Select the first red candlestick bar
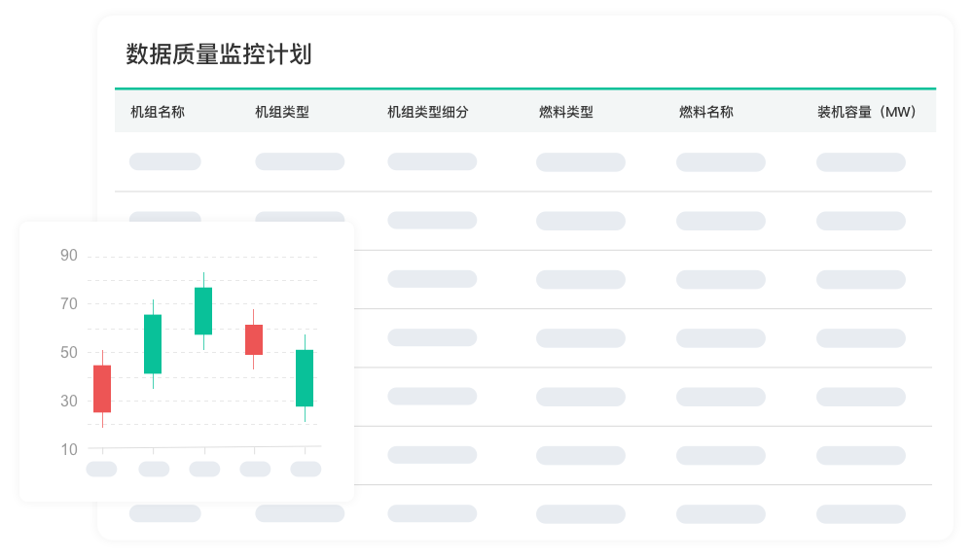Screen dimensions: 973x560 [x=102, y=389]
